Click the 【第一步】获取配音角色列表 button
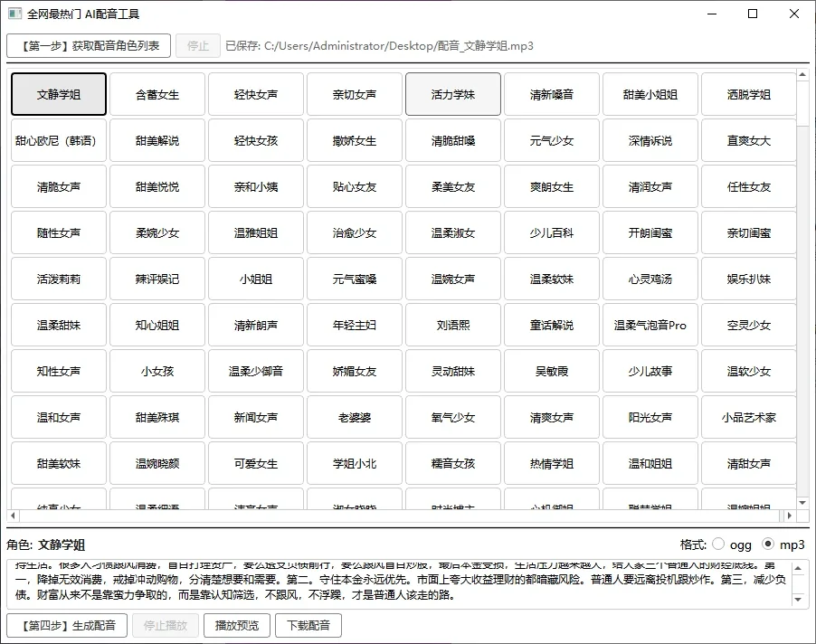Image resolution: width=816 pixels, height=644 pixels. [x=89, y=46]
